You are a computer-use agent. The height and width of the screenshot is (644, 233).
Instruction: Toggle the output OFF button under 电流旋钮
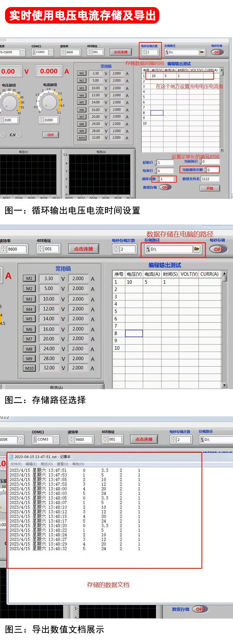click(50, 135)
